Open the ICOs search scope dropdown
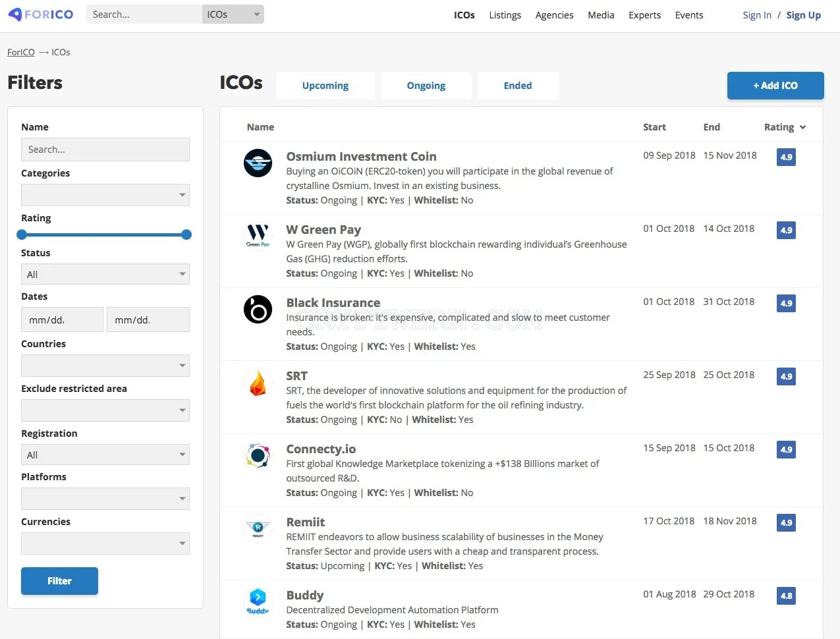Screen dimensions: 840x639 (x=233, y=14)
